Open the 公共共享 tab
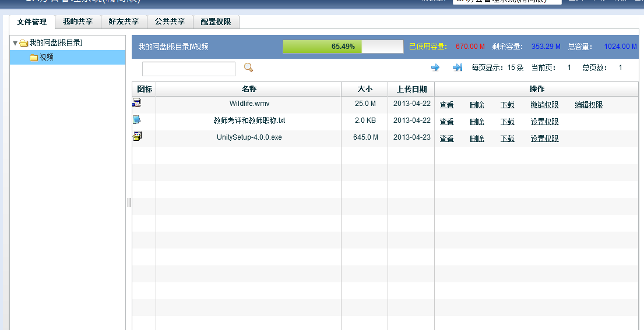Viewport: 644px width, 330px height. (170, 22)
